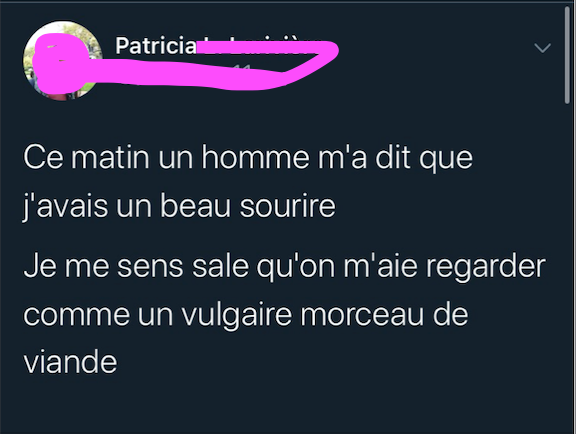Screen dimensions: 576x434
Task: Click the line starting "Je me sens sale"
Action: click(284, 266)
